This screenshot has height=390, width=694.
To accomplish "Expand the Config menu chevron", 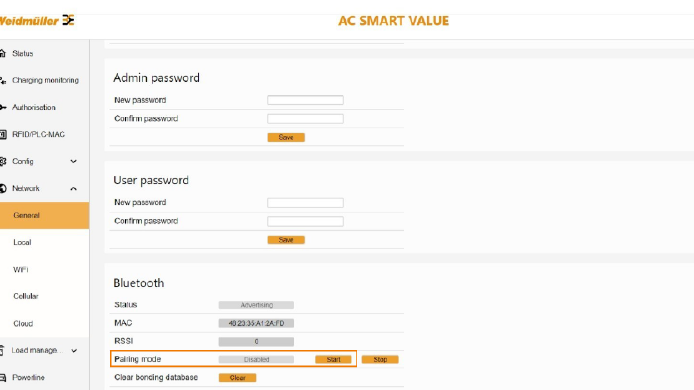I will pyautogui.click(x=73, y=162).
